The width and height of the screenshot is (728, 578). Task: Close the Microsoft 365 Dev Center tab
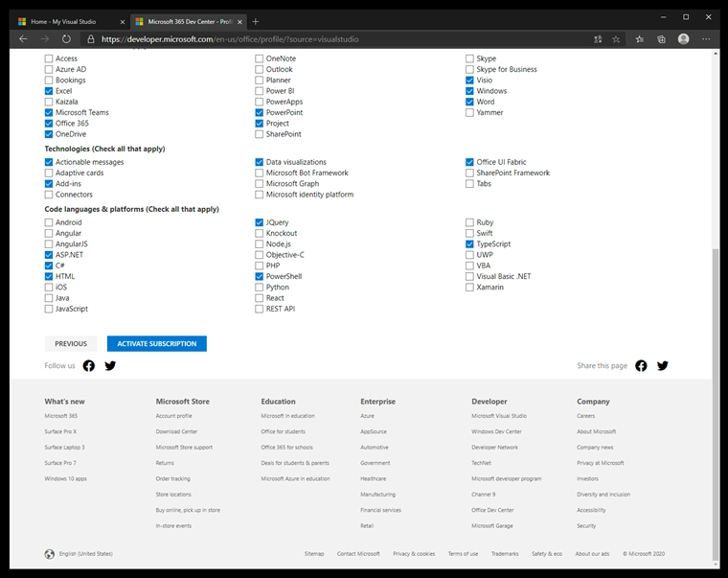240,22
